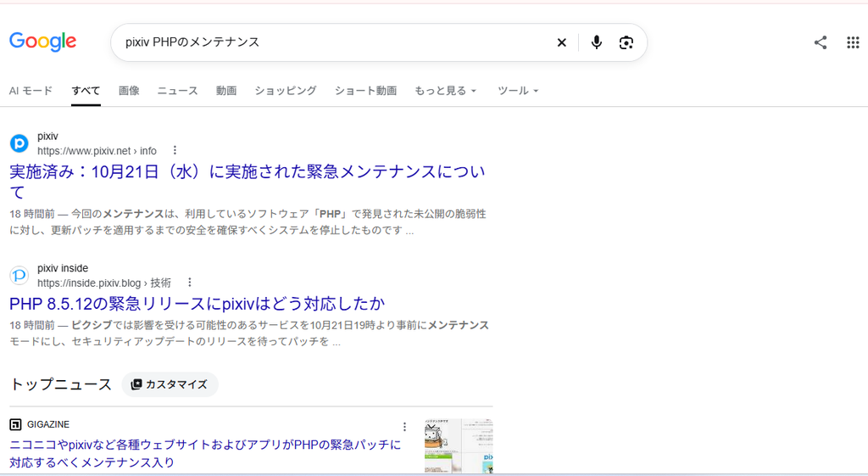Click the トップニュース heading

click(x=61, y=384)
